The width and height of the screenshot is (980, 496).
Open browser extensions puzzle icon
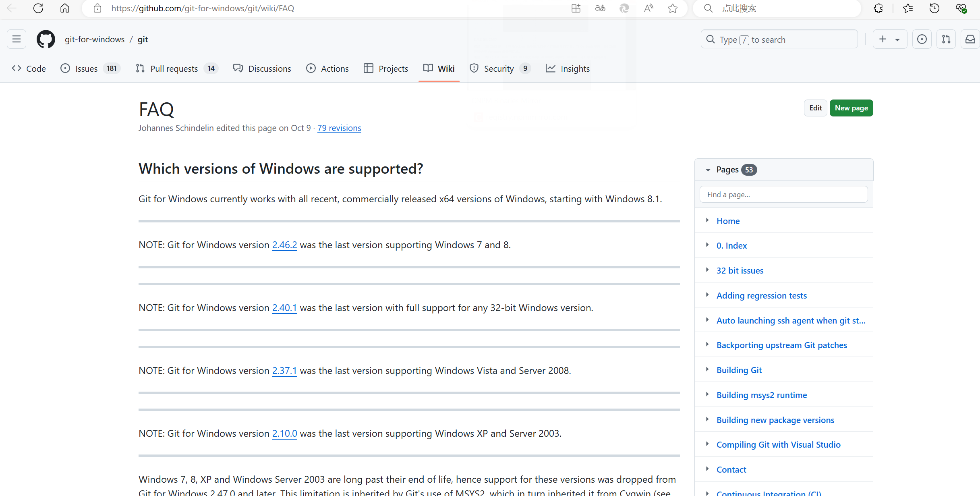click(878, 8)
